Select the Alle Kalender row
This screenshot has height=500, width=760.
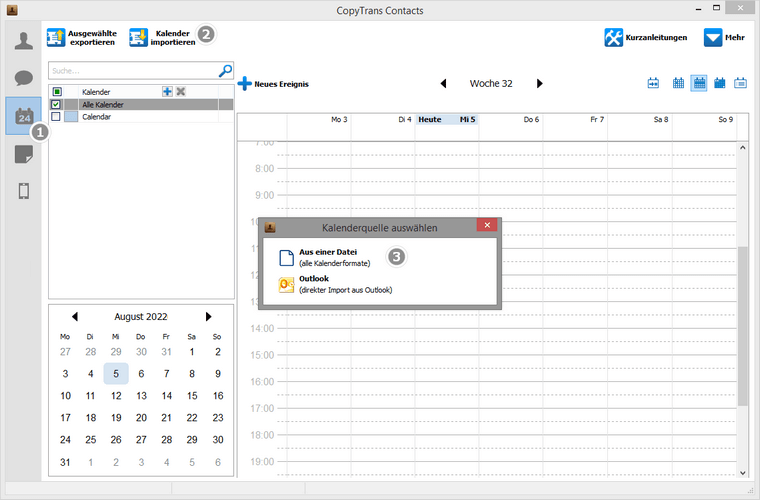[x=141, y=104]
